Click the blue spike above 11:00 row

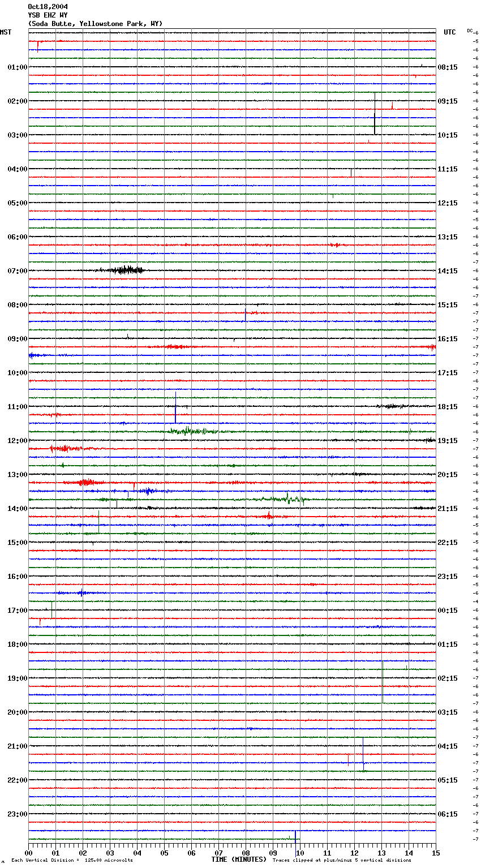pyautogui.click(x=175, y=407)
